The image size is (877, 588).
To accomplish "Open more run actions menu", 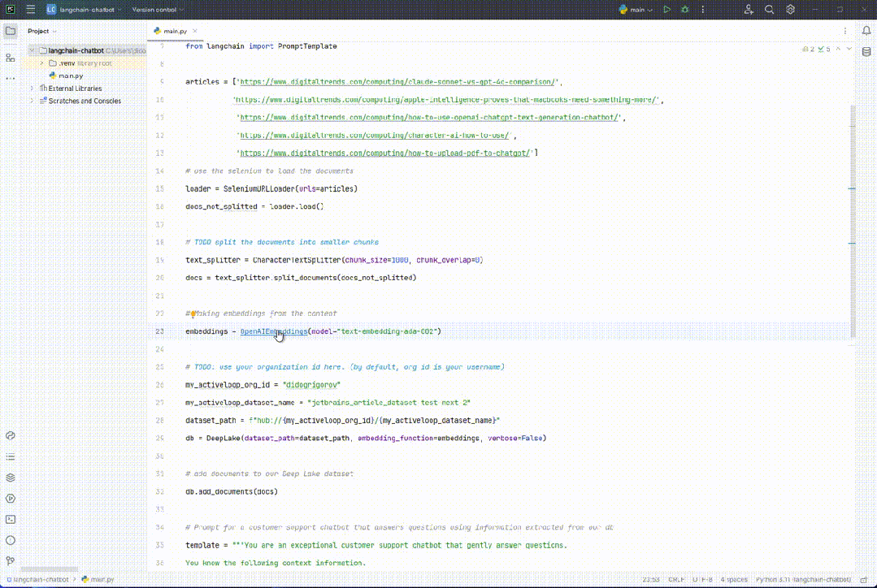I will [703, 10].
